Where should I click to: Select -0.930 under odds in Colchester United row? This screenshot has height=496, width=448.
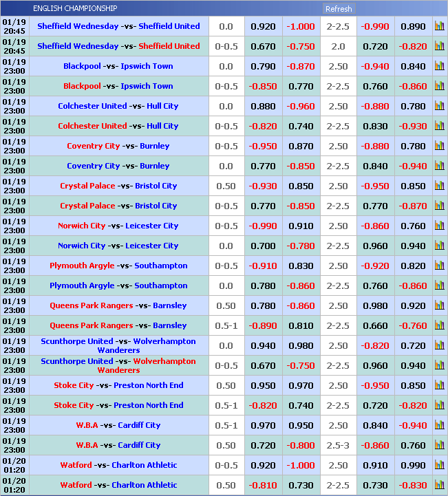[413, 127]
